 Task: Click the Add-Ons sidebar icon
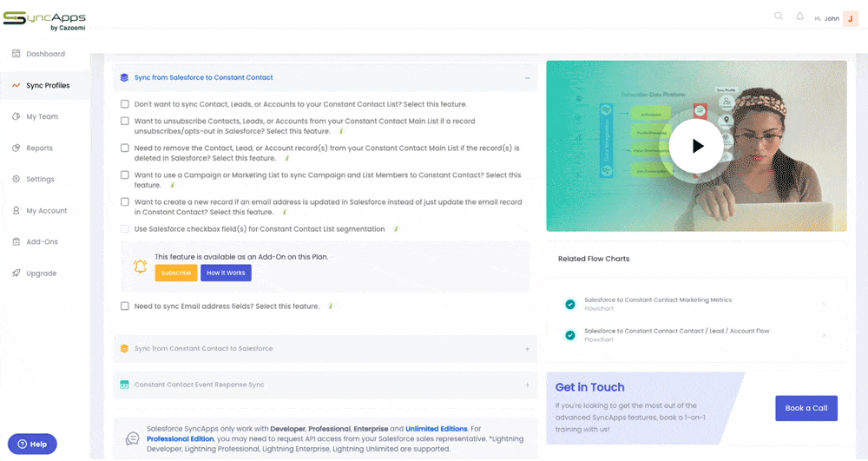point(16,241)
